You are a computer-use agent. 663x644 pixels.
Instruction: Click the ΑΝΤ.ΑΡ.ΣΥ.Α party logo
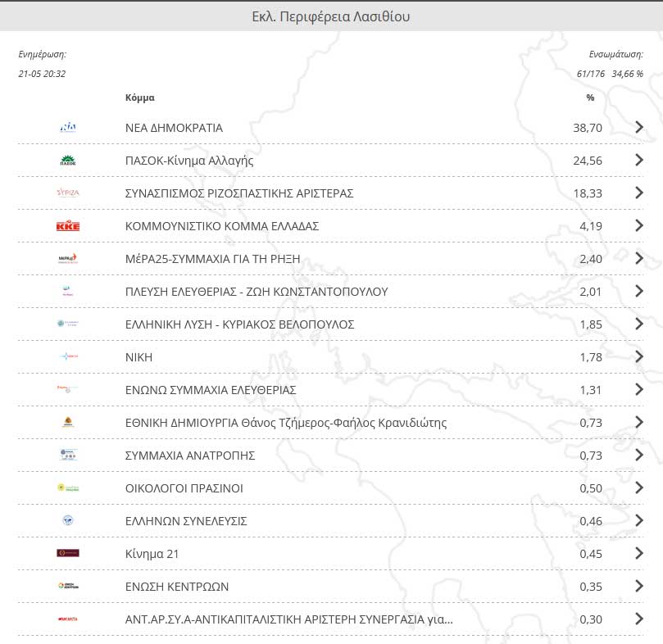(x=68, y=619)
